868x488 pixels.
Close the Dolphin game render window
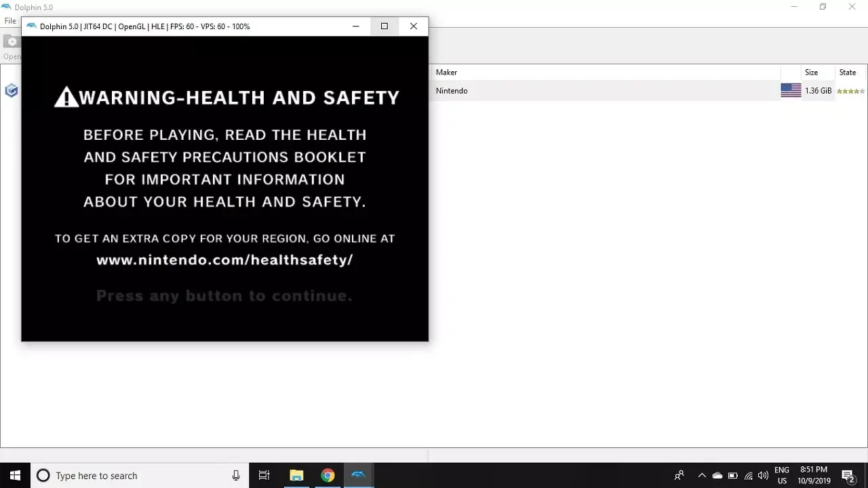point(414,26)
